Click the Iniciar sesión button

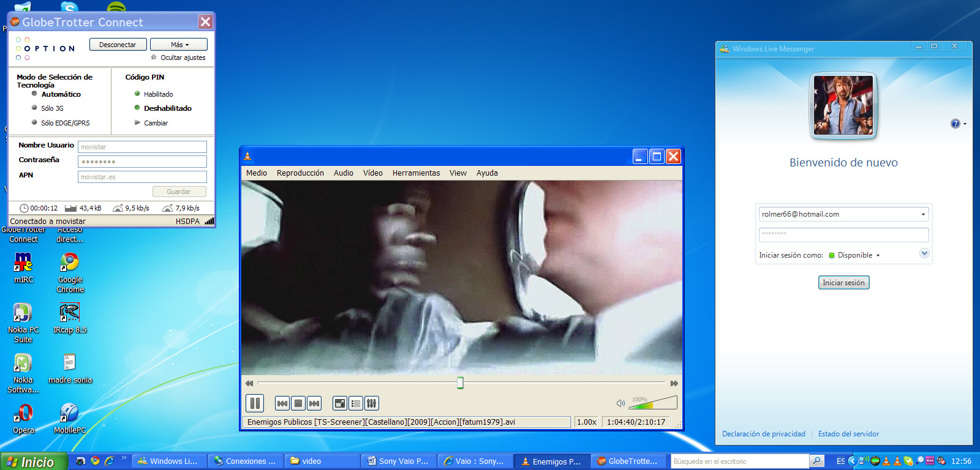tap(843, 283)
